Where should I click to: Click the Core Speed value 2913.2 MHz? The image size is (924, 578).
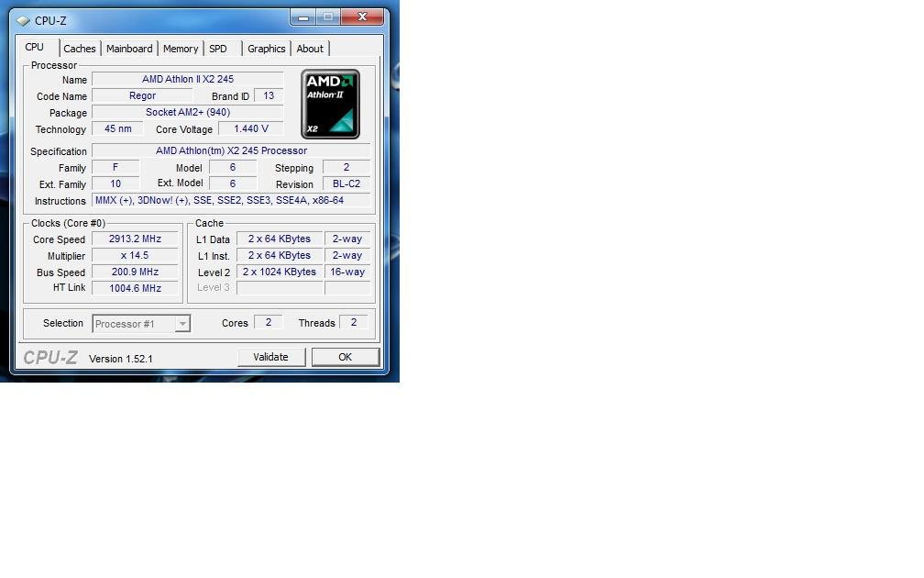click(x=135, y=239)
